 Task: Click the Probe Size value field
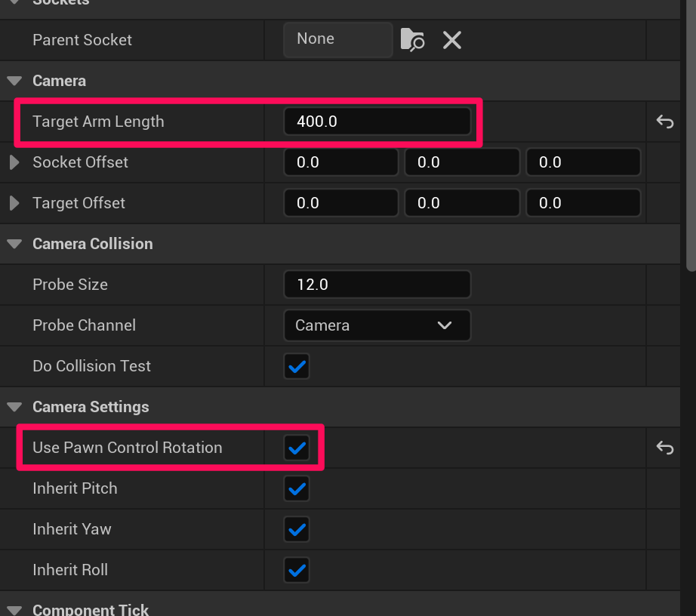tap(377, 285)
